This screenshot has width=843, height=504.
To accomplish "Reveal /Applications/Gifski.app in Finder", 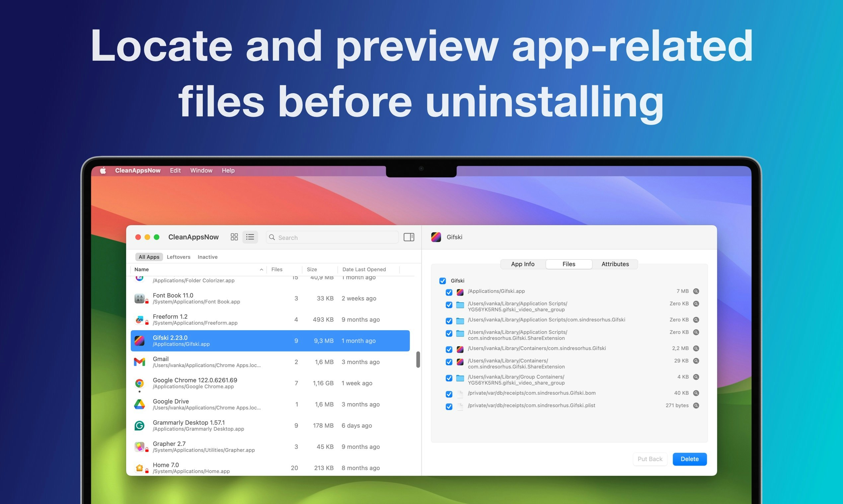I will click(696, 291).
